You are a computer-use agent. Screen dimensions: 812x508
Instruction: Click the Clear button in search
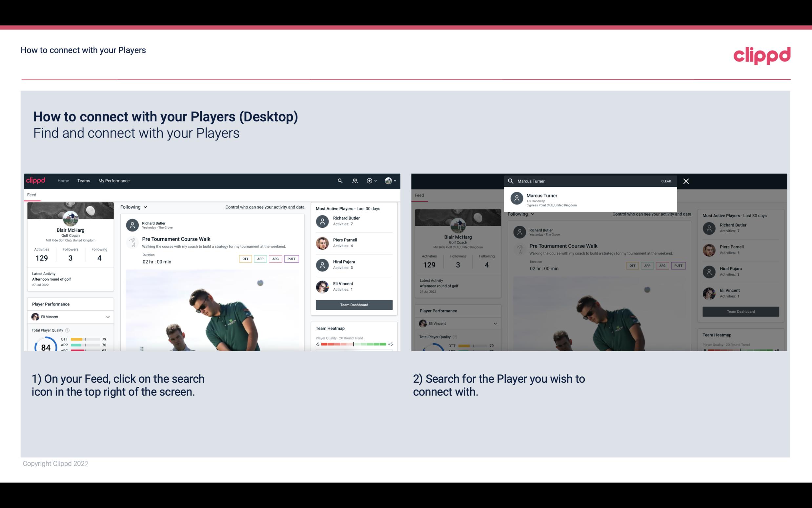(666, 181)
